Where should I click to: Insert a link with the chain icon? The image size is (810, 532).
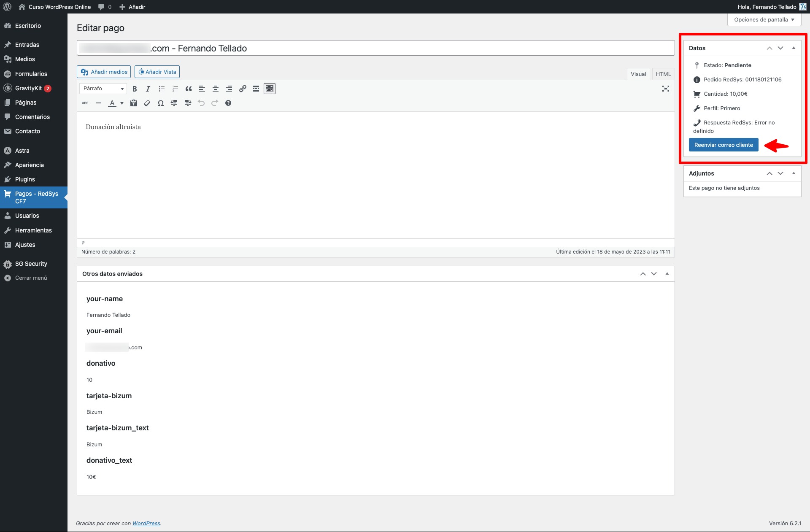click(x=243, y=89)
